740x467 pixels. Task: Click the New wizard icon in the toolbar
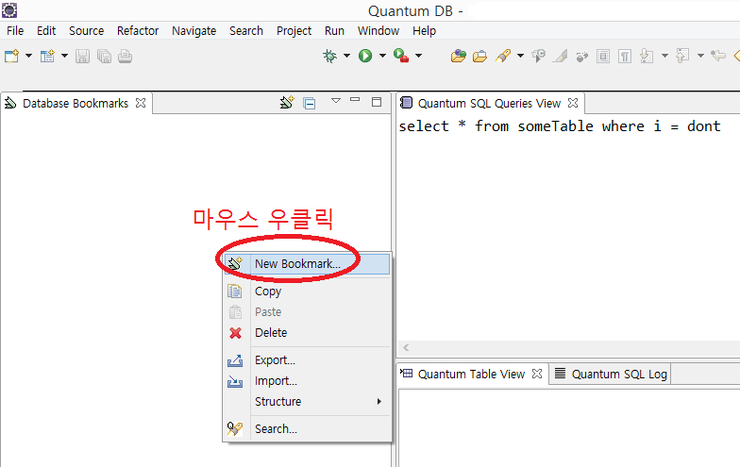(x=12, y=56)
